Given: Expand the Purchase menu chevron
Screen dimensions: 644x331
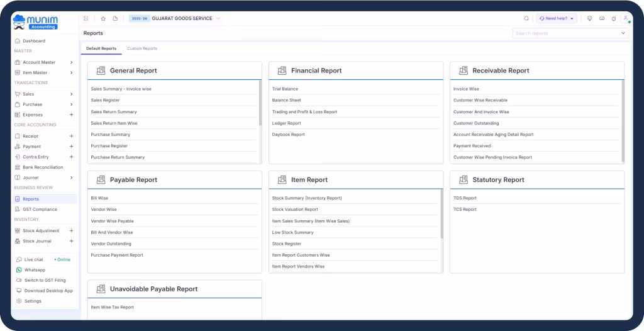Looking at the screenshot, I should tap(72, 104).
